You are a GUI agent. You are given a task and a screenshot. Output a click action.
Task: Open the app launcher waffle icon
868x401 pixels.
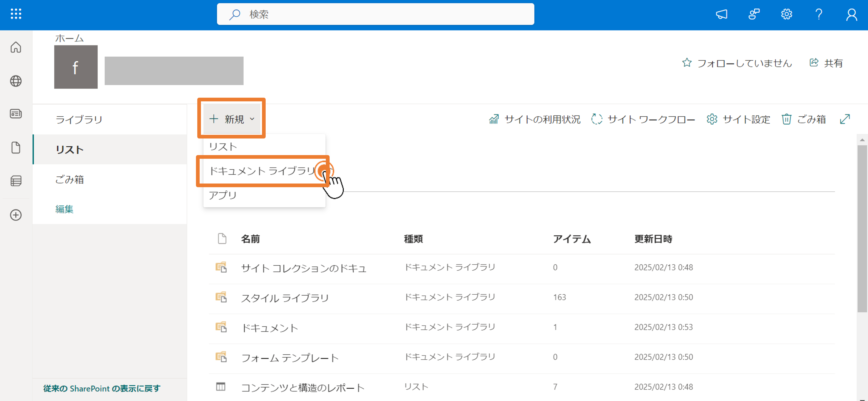pos(16,14)
